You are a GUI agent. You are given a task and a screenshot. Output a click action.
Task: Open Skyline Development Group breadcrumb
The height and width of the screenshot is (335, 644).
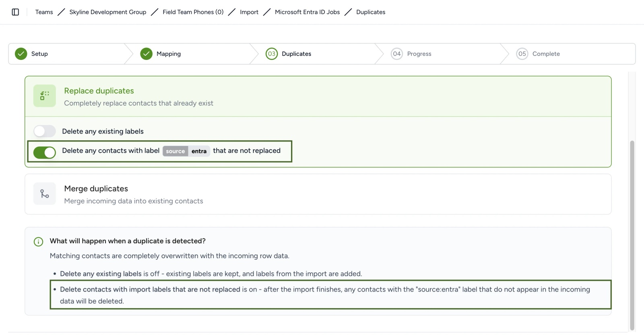108,12
